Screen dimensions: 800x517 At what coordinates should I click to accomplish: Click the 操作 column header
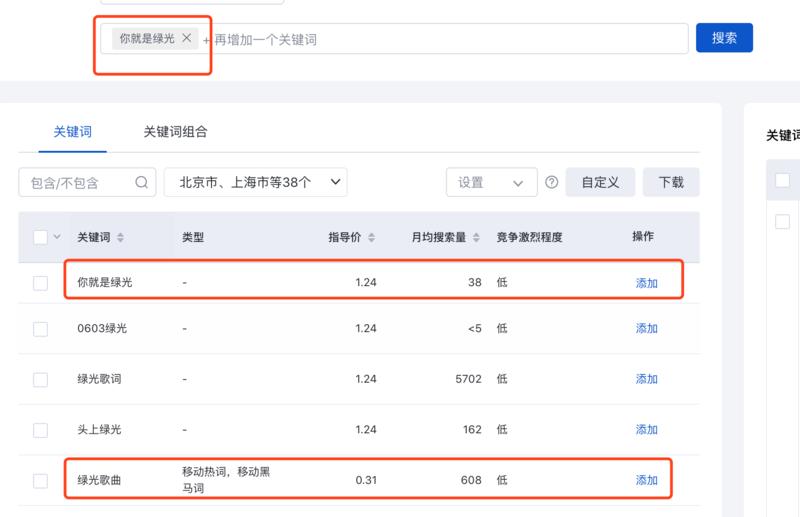tap(643, 236)
